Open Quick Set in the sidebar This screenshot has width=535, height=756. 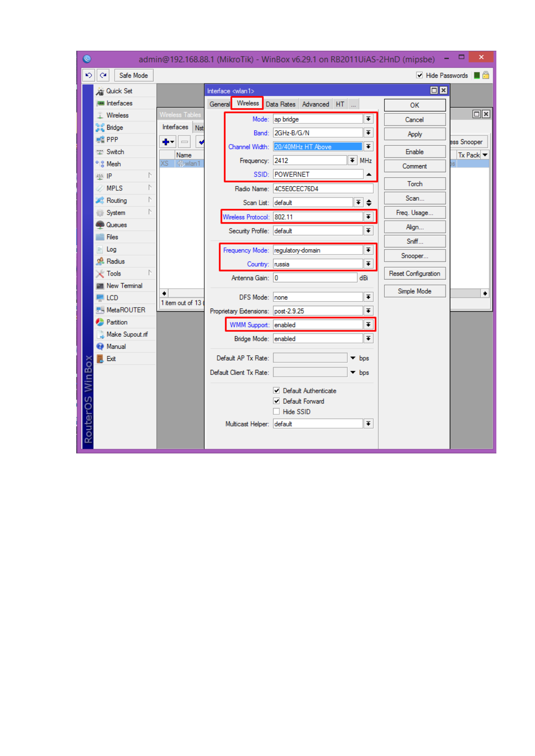coord(119,91)
